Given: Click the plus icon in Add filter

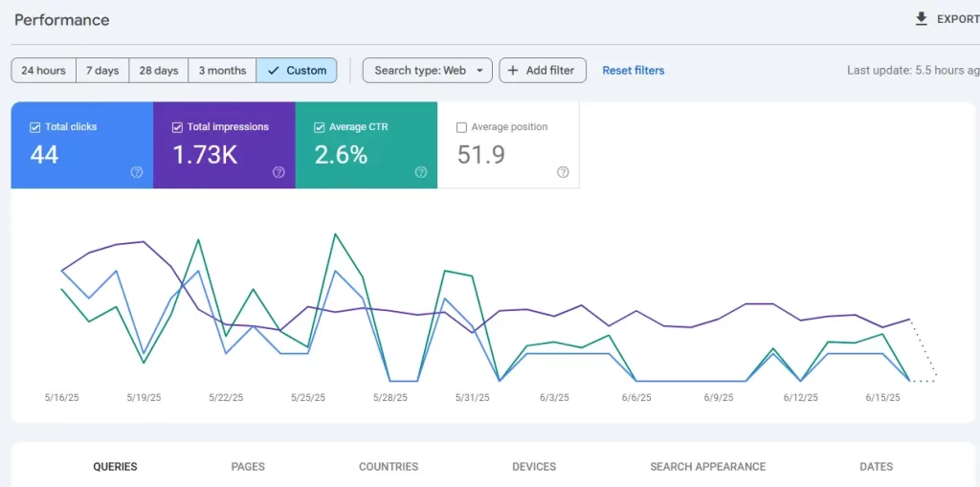Looking at the screenshot, I should point(513,71).
